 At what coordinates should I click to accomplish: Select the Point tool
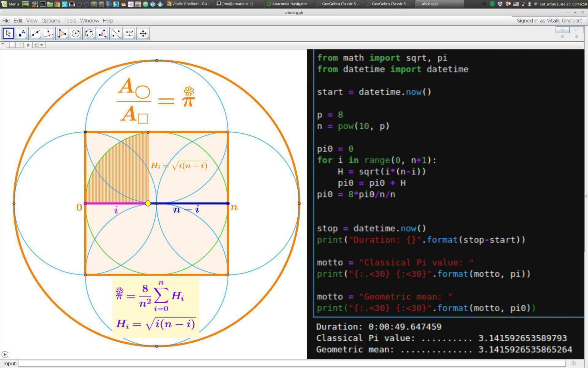pos(21,33)
